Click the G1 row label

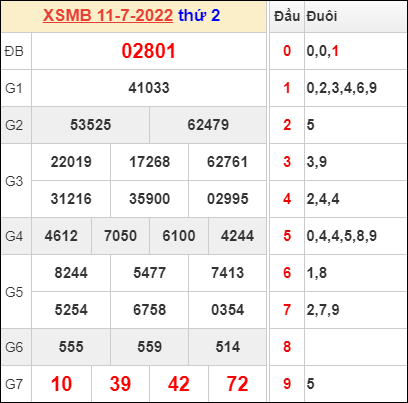tap(14, 88)
